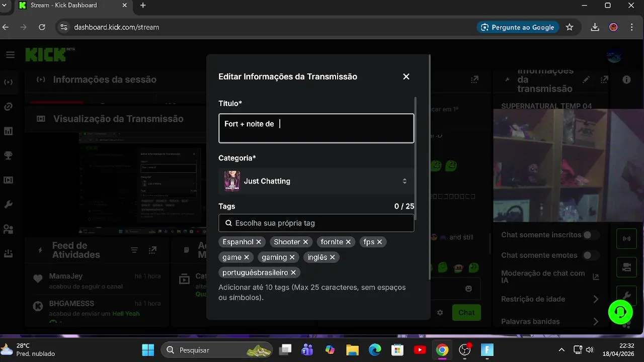644x362 pixels.
Task: Open the link icon in the sidebar
Action: click(x=8, y=107)
